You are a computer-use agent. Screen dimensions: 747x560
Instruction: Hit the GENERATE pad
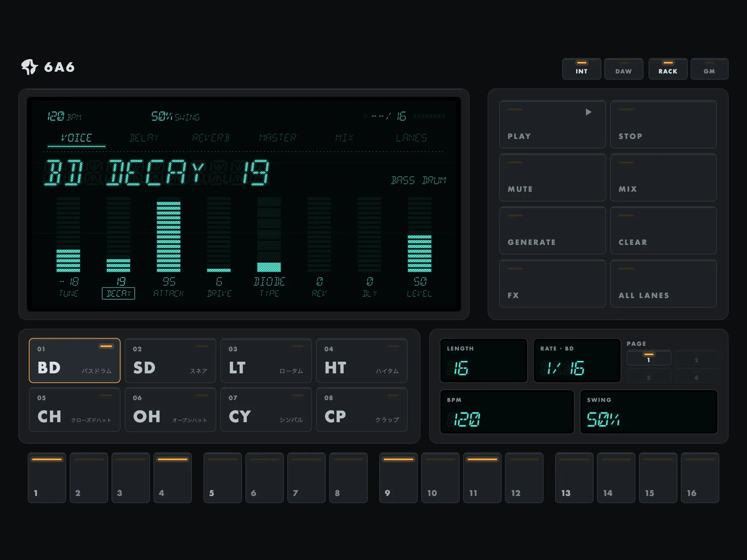[x=552, y=230]
